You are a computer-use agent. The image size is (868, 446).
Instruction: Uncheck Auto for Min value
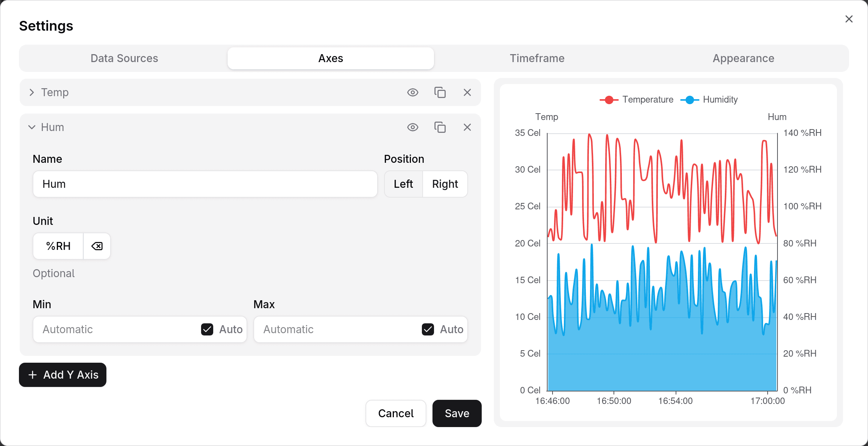pos(207,329)
